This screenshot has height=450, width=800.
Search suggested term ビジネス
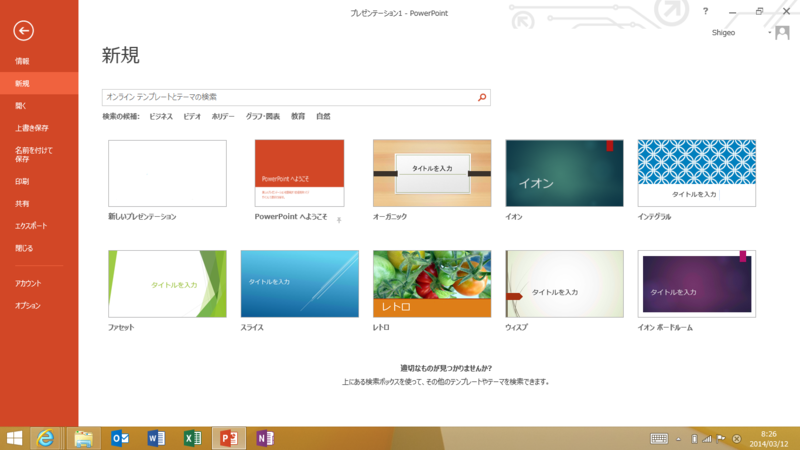[161, 116]
